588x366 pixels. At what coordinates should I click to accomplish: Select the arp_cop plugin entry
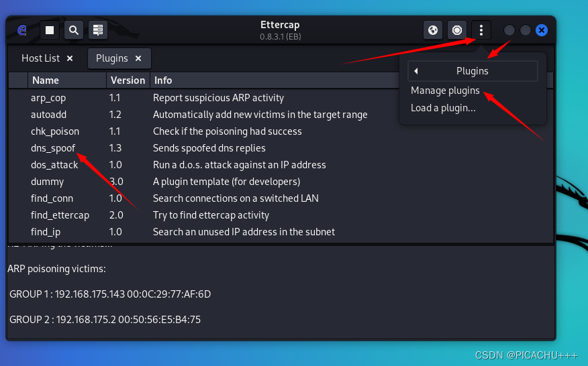tap(48, 98)
